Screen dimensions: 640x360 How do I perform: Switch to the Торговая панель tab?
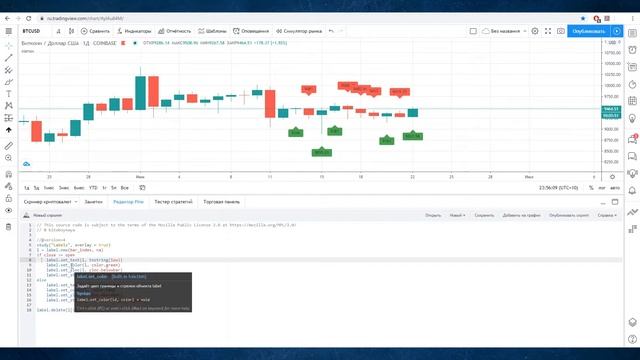221,202
